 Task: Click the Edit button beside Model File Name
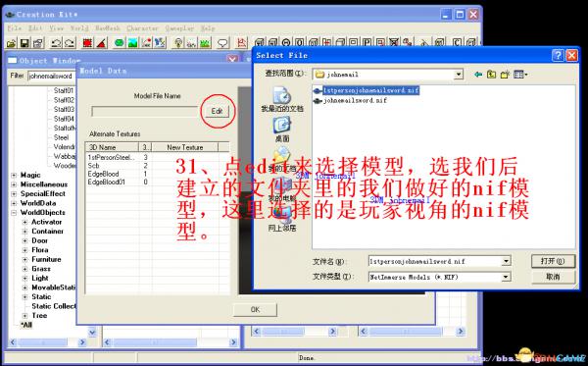pos(218,111)
